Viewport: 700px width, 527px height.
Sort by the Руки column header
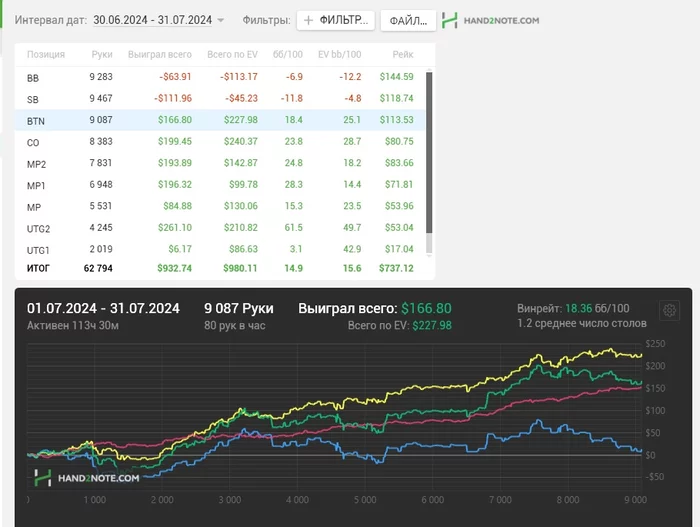[102, 54]
